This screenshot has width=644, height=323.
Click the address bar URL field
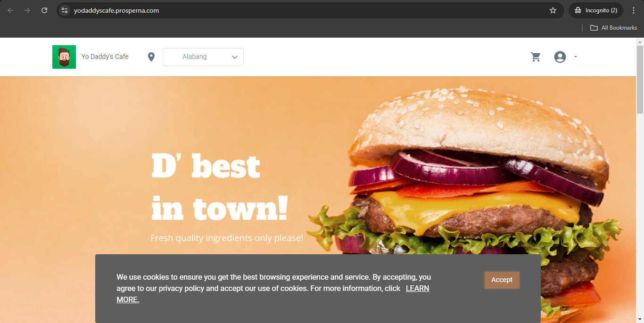pyautogui.click(x=306, y=10)
